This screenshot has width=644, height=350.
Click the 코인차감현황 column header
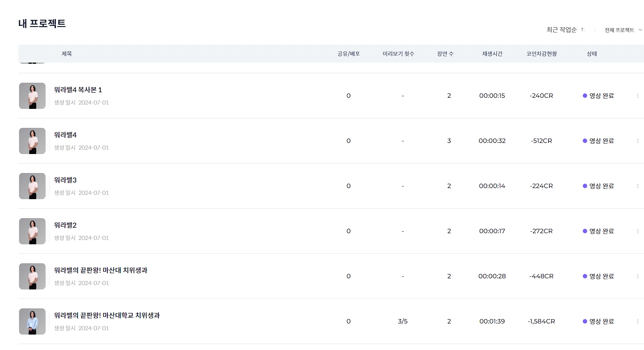(x=541, y=54)
